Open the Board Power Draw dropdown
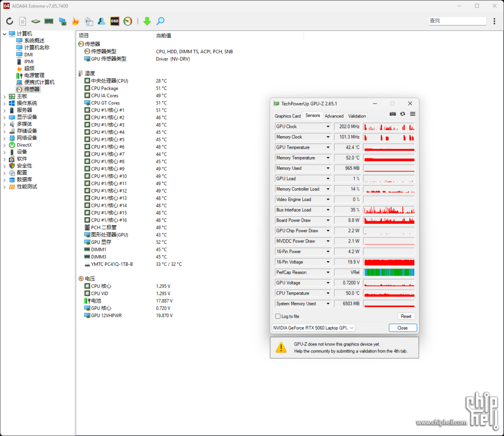 (328, 221)
